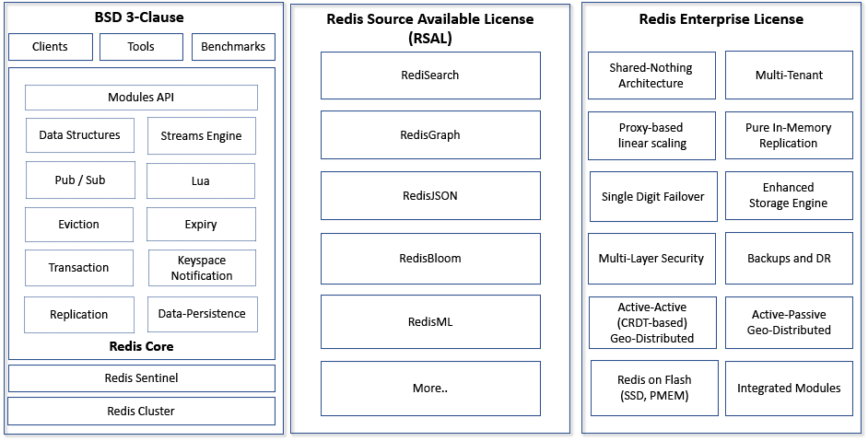This screenshot has height=441, width=868.
Task: Click the Benchmarks box
Action: click(233, 47)
